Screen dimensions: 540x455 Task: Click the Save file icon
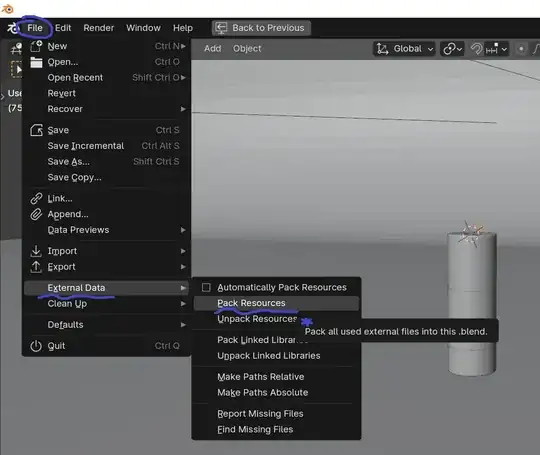(36, 130)
